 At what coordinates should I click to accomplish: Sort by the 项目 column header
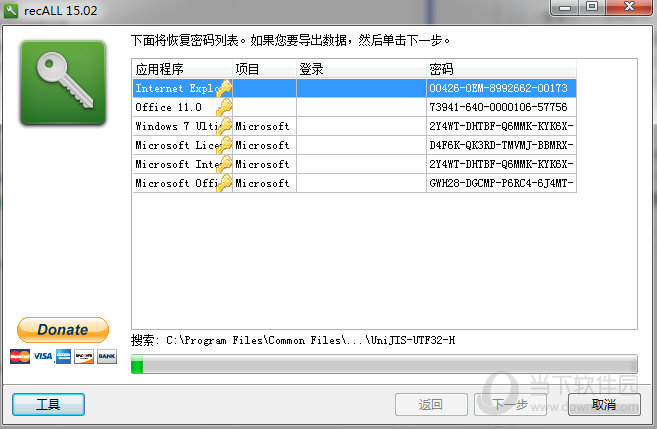tap(264, 69)
